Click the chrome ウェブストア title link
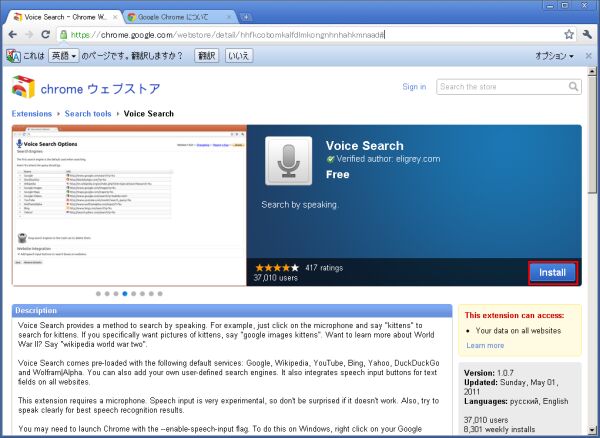 click(100, 89)
